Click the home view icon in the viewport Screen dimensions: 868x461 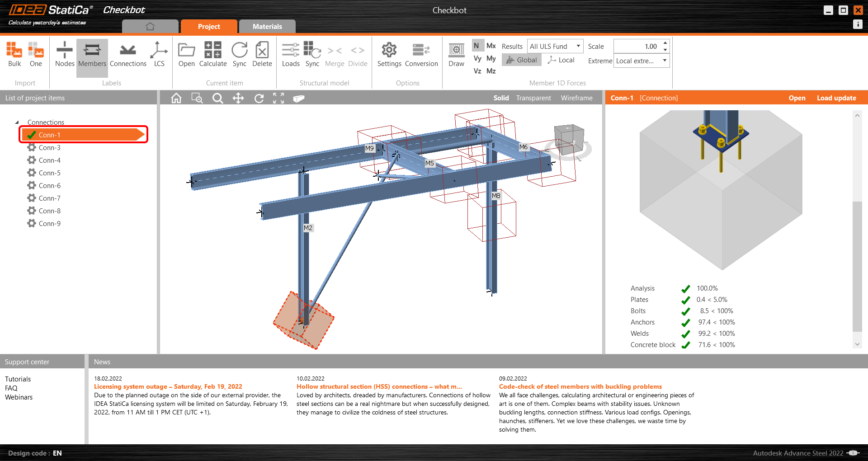coord(176,98)
